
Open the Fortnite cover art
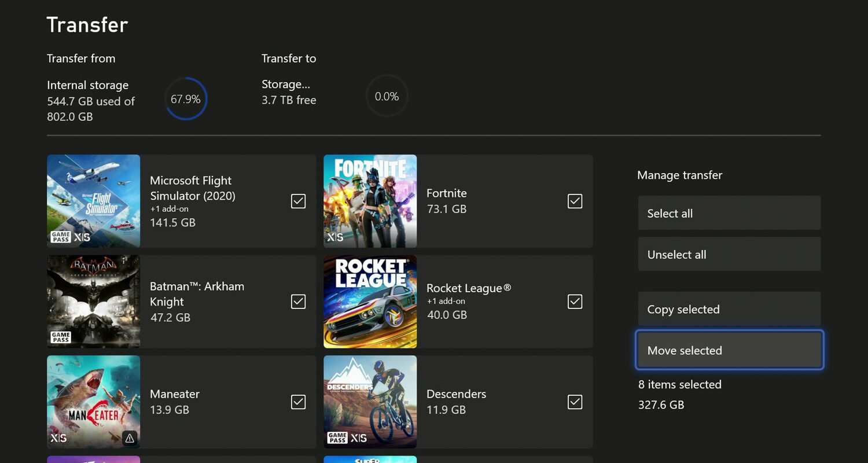pos(370,201)
